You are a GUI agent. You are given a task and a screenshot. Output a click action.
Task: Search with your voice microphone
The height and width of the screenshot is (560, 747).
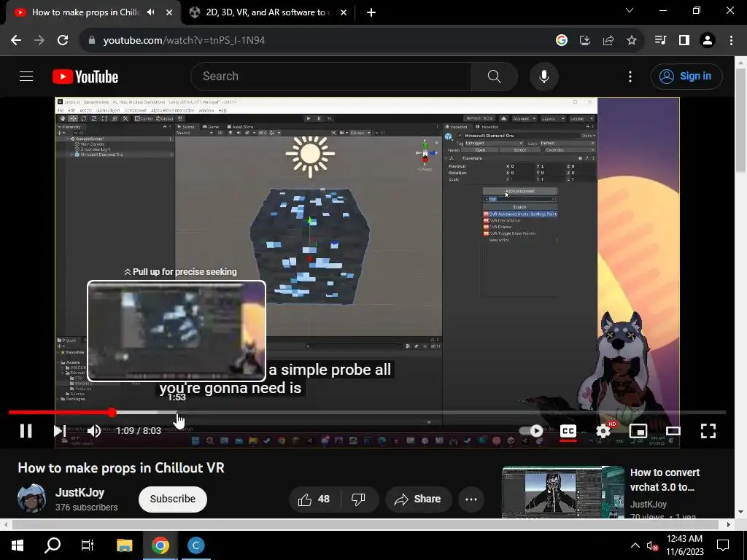coord(543,76)
